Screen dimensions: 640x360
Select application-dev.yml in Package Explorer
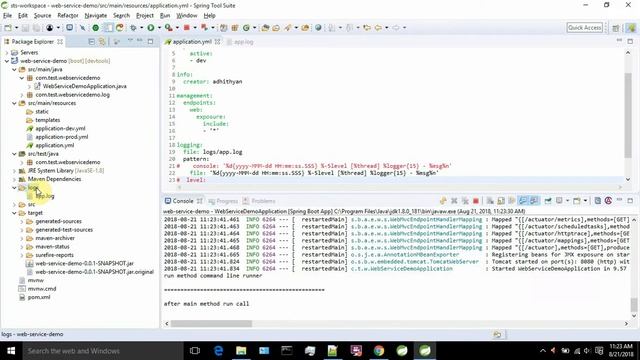pos(60,129)
